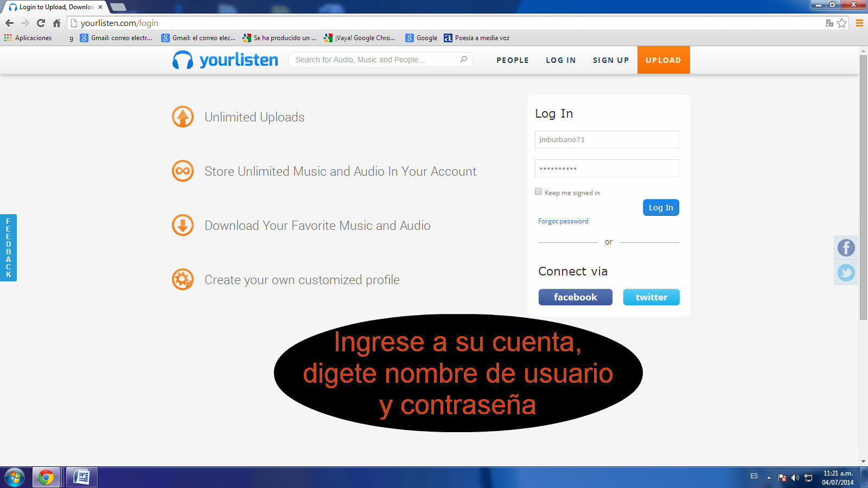The image size is (868, 488).
Task: Click the orange gear profile icon
Action: coord(183,280)
